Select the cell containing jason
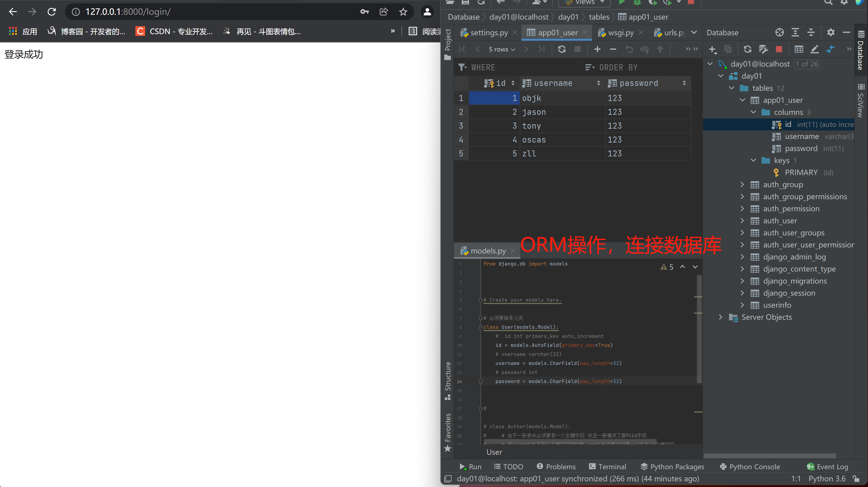 [x=562, y=112]
